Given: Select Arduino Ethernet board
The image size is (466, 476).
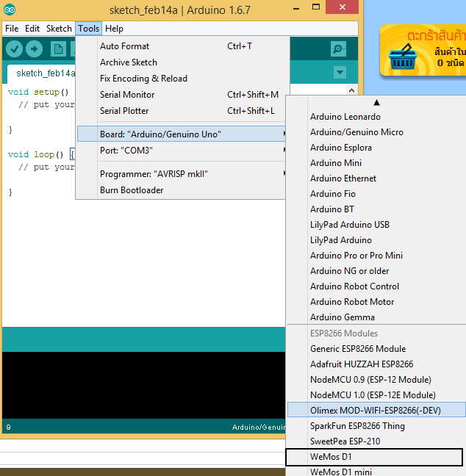Looking at the screenshot, I should (376, 178).
